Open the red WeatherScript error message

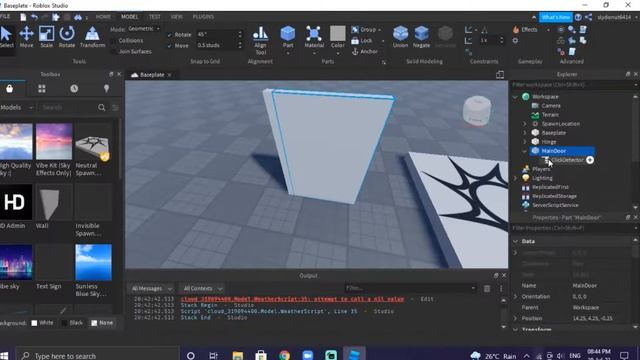292,299
